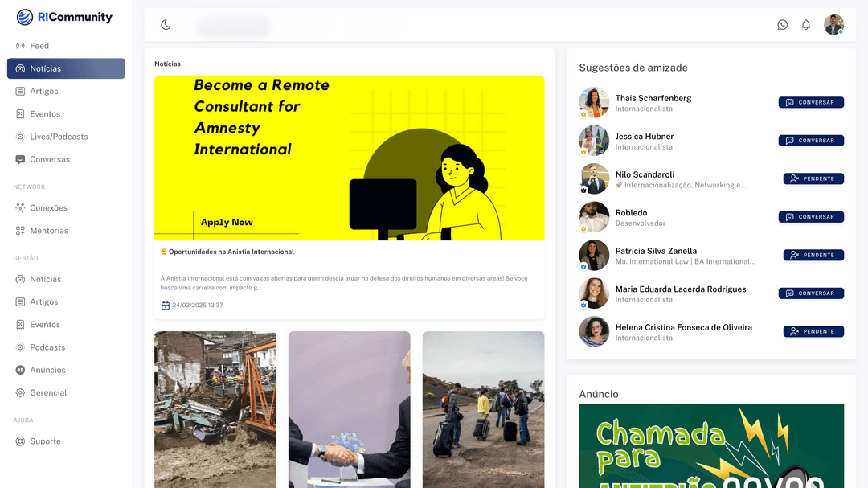
Task: Click the Conexões people icon
Action: 20,208
